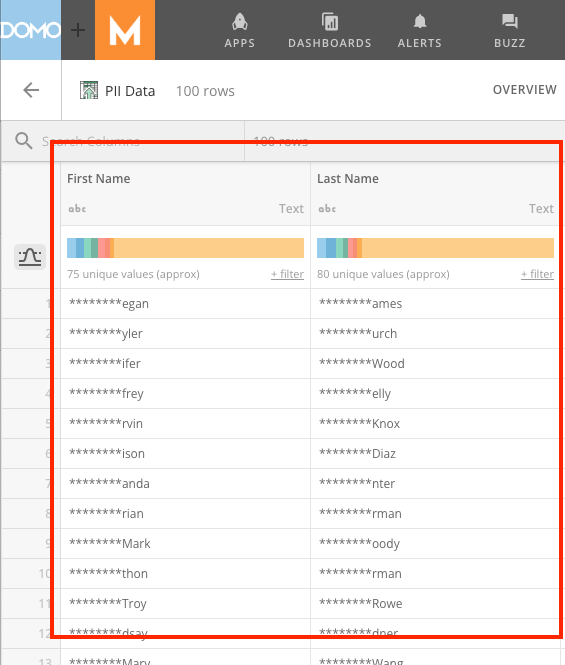Select the BUZZ menu label
The image size is (565, 665).
(x=510, y=43)
